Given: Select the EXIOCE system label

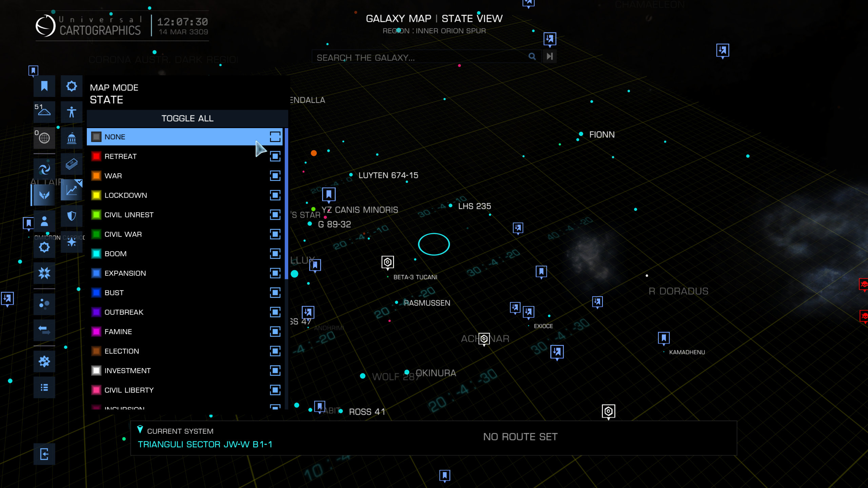Looking at the screenshot, I should tap(543, 326).
